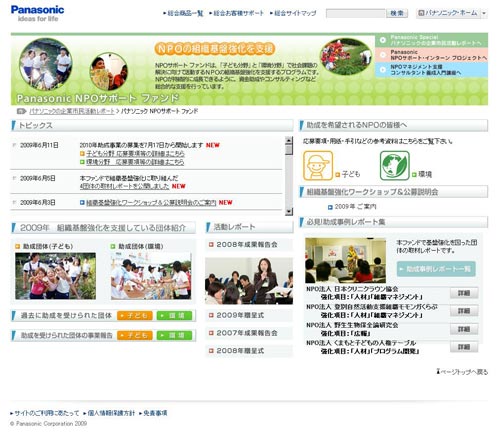Screen dimensions: 500x436
Task: Open Panasonic Special activity report banner link
Action: 432,40
